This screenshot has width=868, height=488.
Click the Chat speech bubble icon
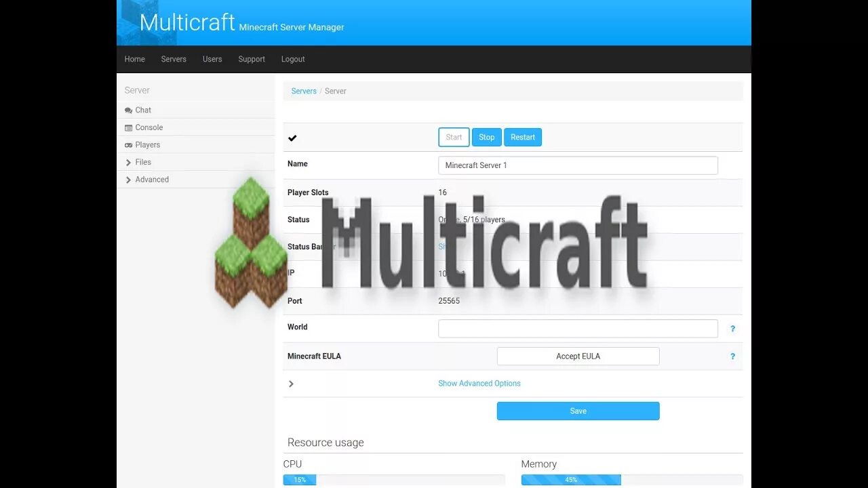(x=129, y=110)
